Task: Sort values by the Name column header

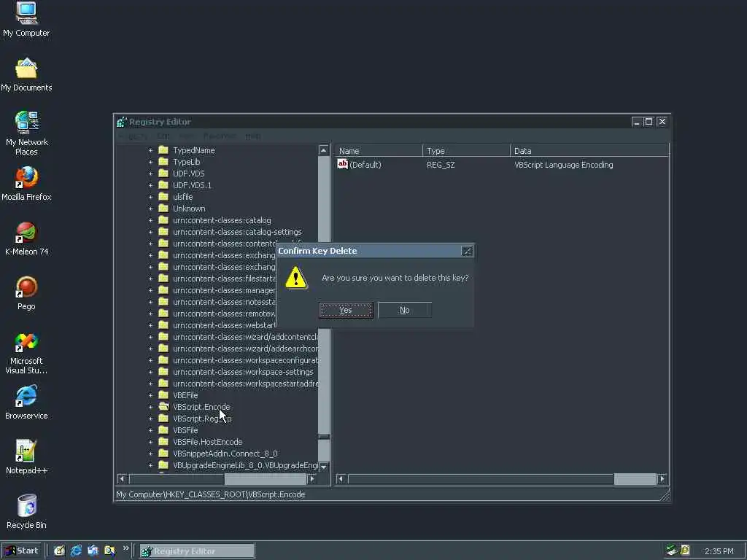Action: coord(379,150)
